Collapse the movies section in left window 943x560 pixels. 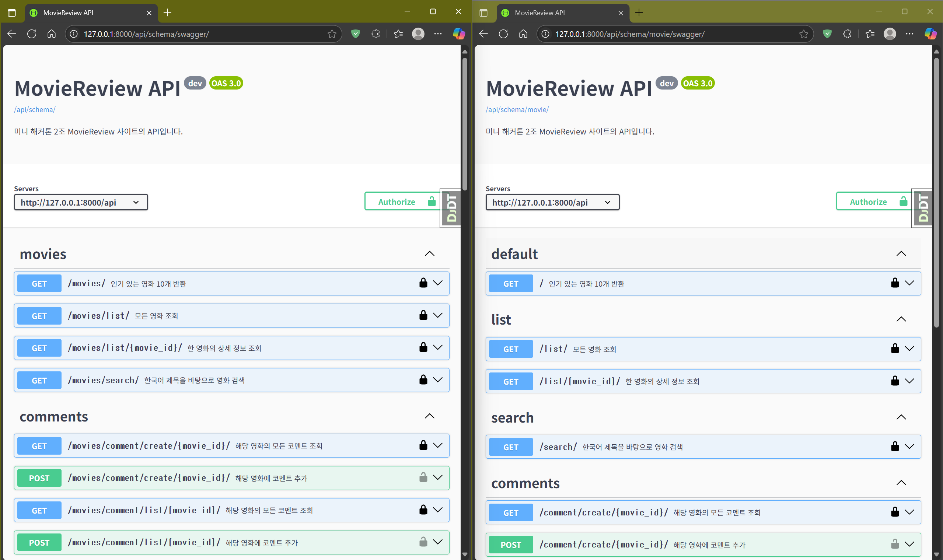point(429,253)
